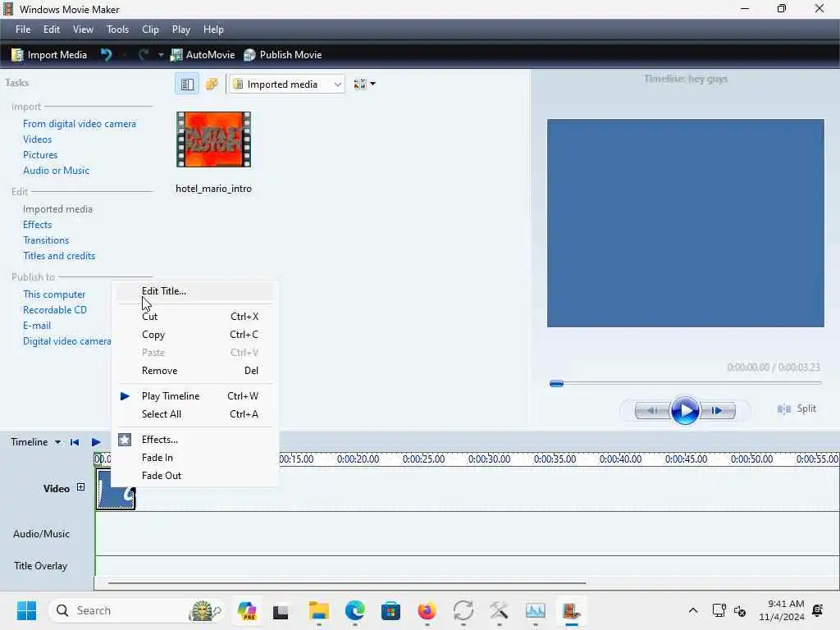Screen dimensions: 840x630
Task: Open Microsoft Store from the taskbar
Action: pyautogui.click(x=391, y=610)
